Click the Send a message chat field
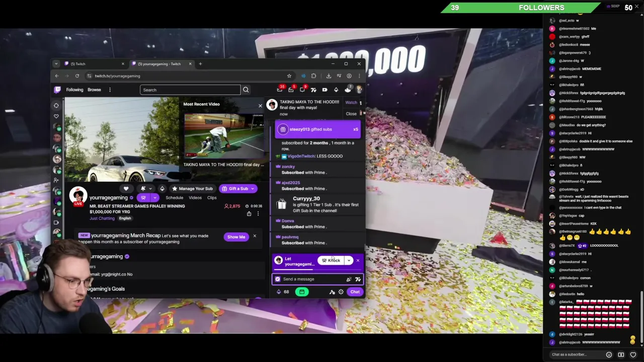Screen dimensions: 644x362 (x=318, y=279)
